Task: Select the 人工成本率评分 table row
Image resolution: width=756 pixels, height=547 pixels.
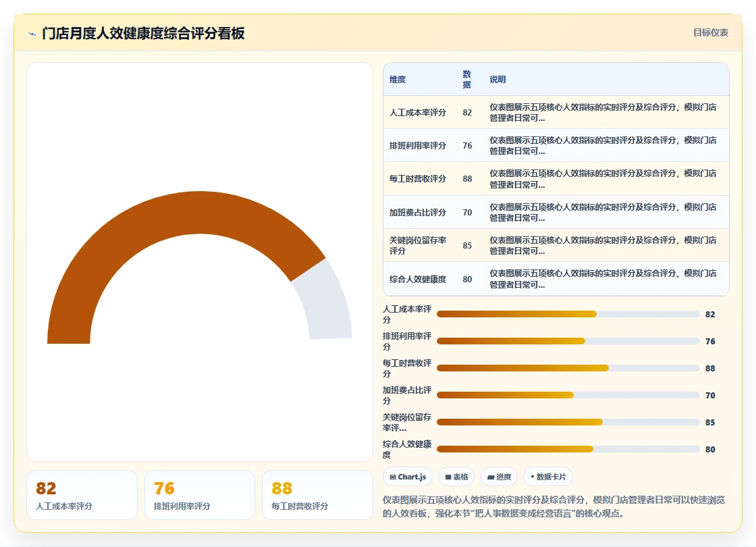Action: pyautogui.click(x=556, y=112)
